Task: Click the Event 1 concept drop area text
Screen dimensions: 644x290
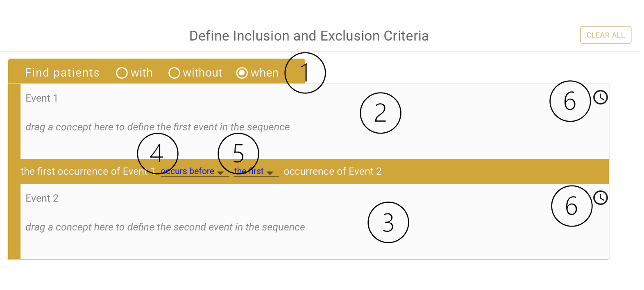Action: [157, 127]
